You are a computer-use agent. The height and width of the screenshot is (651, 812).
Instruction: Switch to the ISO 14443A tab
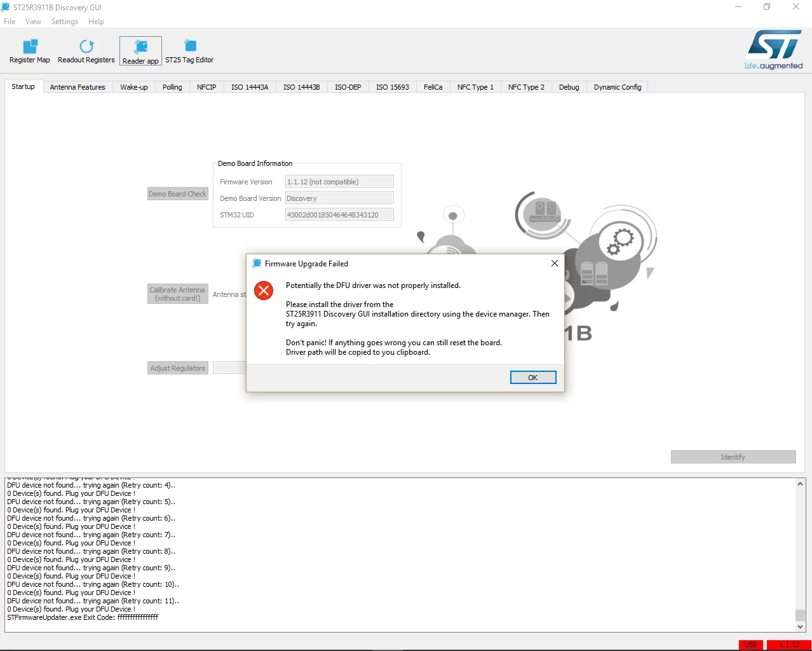250,87
